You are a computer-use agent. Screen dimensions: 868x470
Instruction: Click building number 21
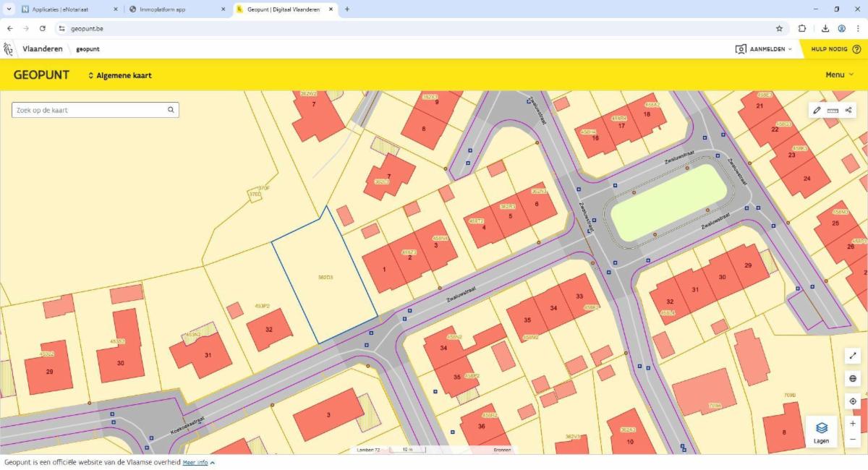[x=759, y=106]
